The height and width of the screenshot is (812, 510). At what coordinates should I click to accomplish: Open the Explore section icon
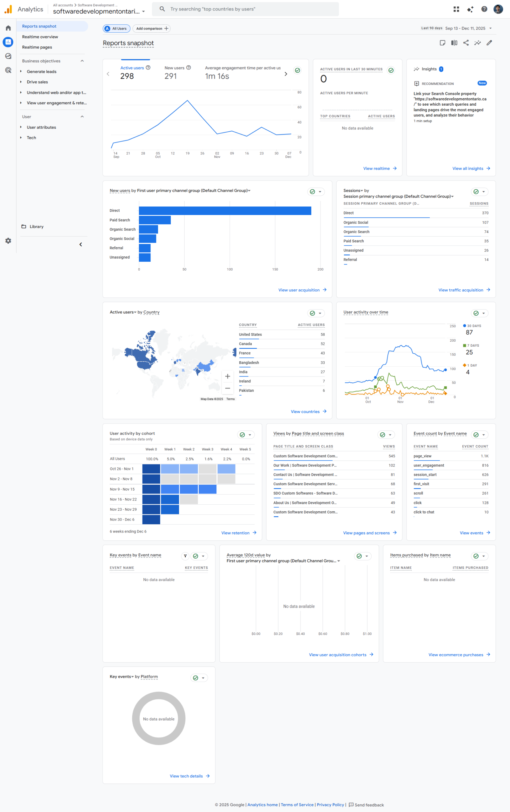pos(8,56)
